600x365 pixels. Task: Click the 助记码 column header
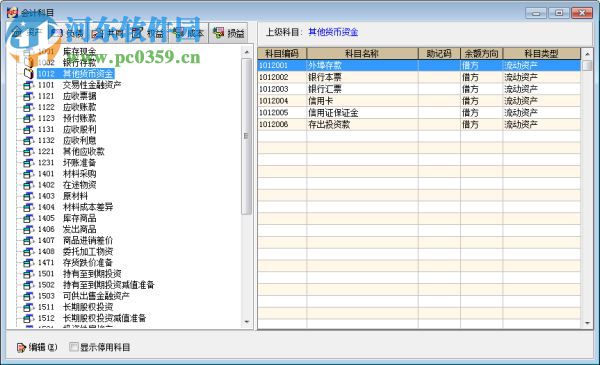(439, 54)
